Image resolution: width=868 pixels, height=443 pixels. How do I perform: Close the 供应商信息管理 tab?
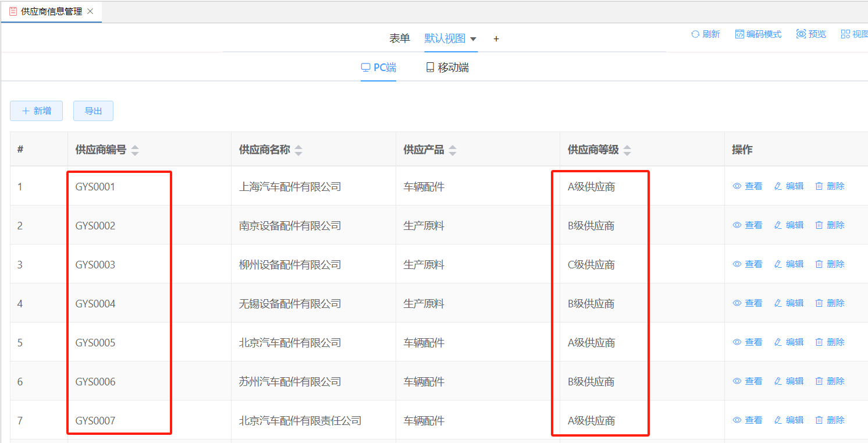click(x=90, y=11)
